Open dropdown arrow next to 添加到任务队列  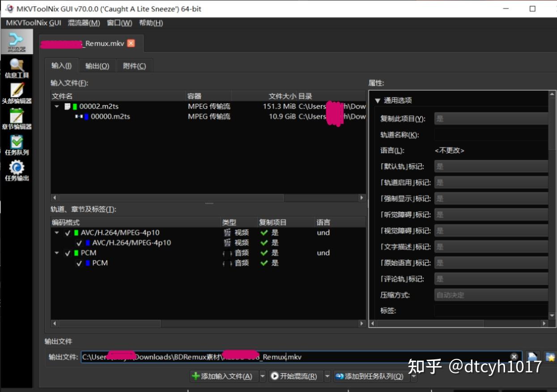click(413, 376)
